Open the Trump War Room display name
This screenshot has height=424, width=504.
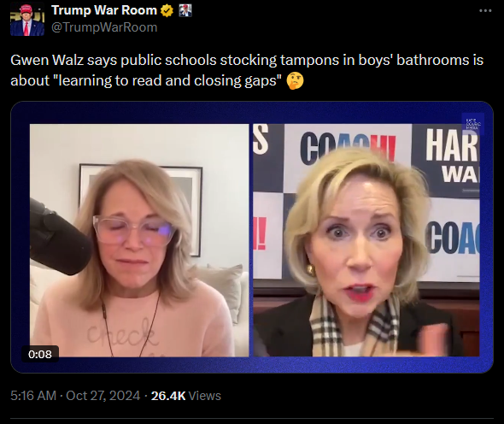coord(104,10)
